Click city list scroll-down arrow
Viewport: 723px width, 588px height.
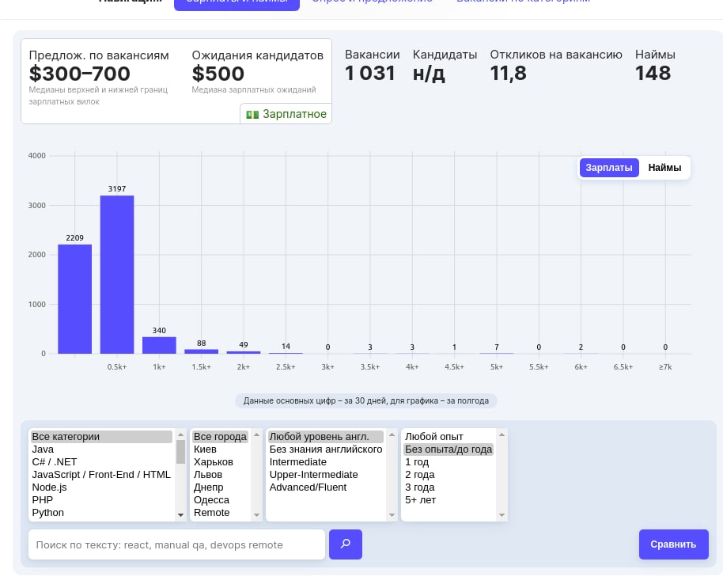pos(257,515)
